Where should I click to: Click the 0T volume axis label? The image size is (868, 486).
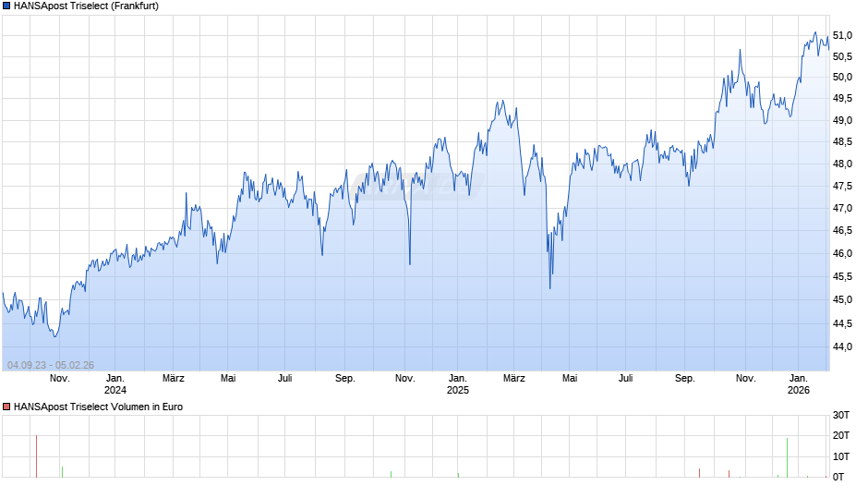[838, 477]
